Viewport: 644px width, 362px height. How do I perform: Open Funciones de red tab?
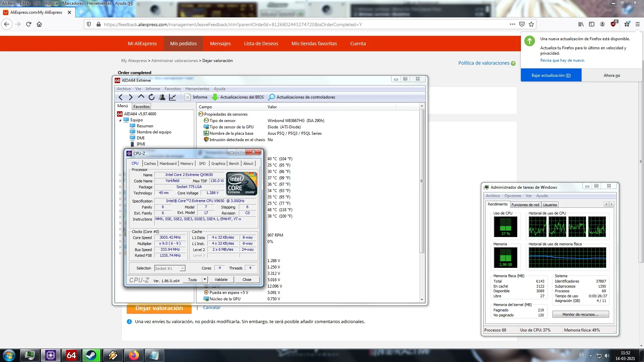coord(525,205)
